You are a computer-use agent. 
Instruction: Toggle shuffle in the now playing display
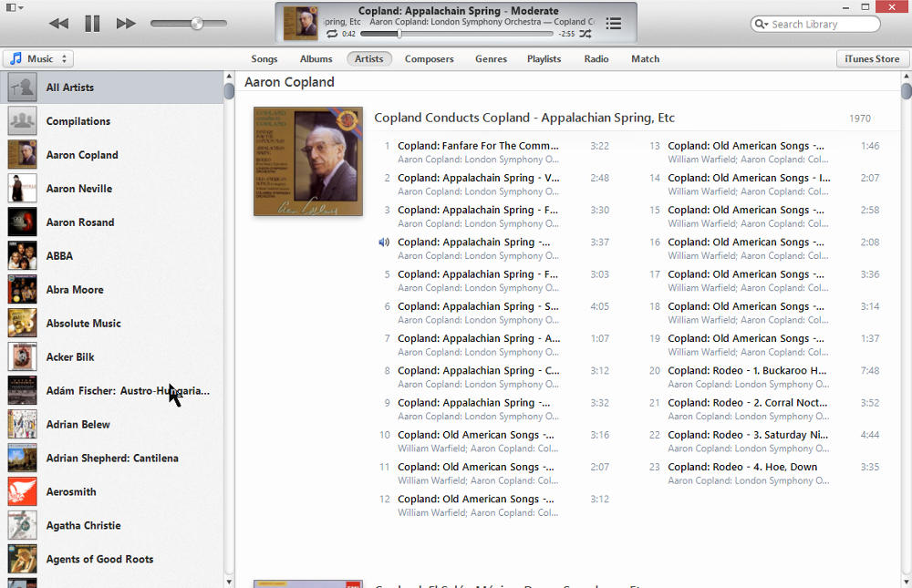click(586, 34)
